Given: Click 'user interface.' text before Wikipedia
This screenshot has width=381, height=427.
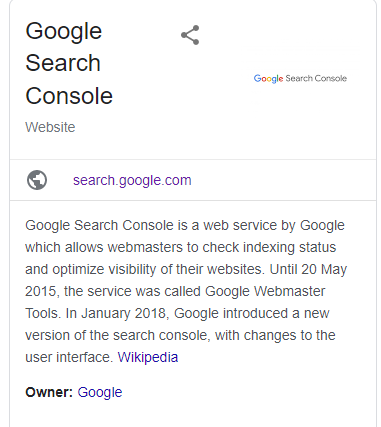Looking at the screenshot, I should [x=69, y=357].
